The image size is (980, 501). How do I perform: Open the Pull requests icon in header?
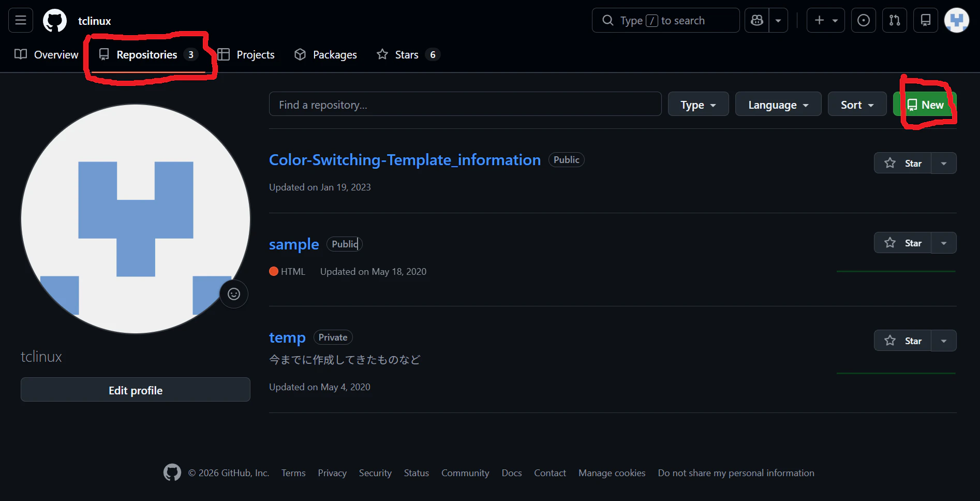click(895, 20)
